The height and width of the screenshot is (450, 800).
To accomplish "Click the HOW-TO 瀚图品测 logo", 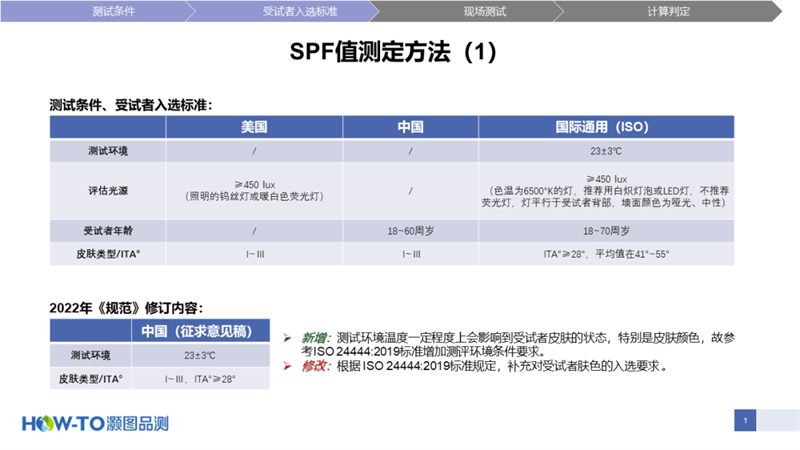I will point(95,423).
